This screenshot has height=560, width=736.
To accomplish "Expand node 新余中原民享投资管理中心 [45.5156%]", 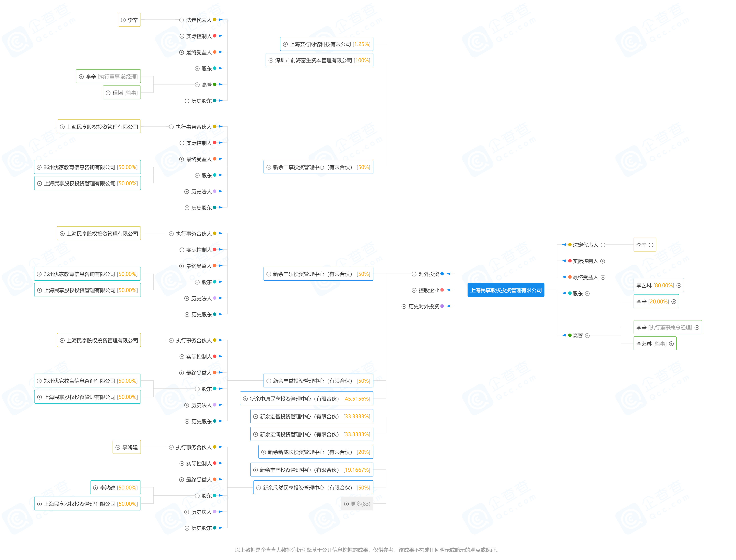I will click(245, 399).
